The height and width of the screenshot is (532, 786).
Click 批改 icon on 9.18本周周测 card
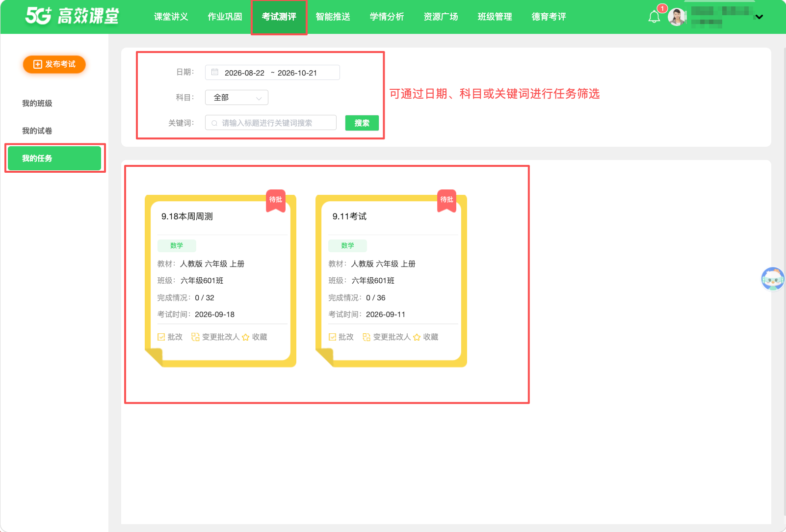[x=161, y=337]
